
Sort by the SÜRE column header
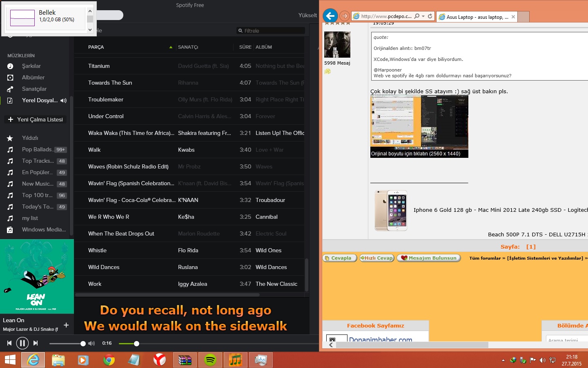[x=245, y=47]
